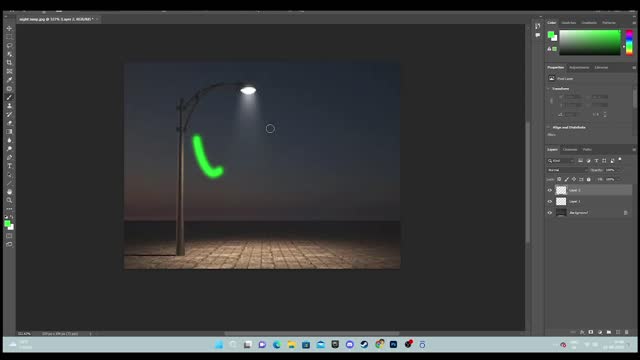Switch to the Adjustments tab

click(579, 68)
